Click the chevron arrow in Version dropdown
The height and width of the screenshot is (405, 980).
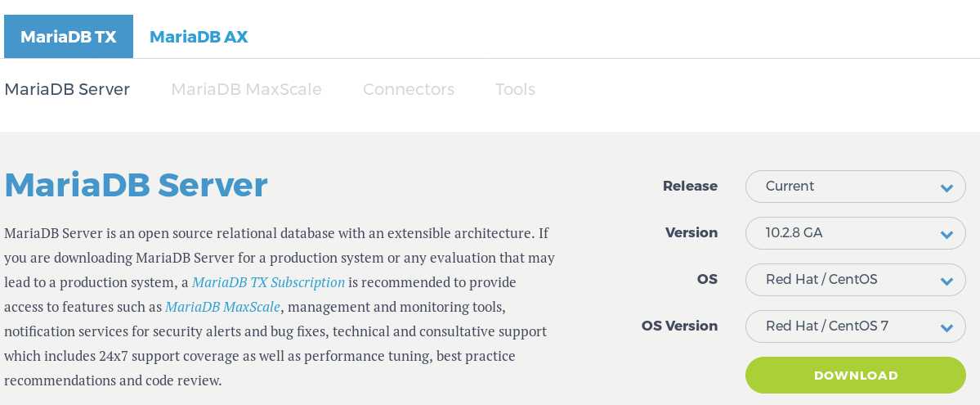coord(946,235)
